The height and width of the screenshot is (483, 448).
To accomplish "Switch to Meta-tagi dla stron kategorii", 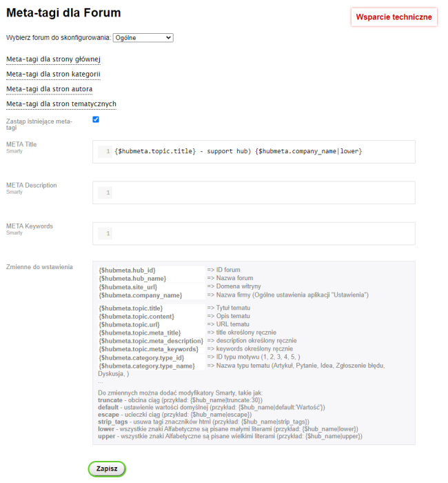I will pos(54,74).
